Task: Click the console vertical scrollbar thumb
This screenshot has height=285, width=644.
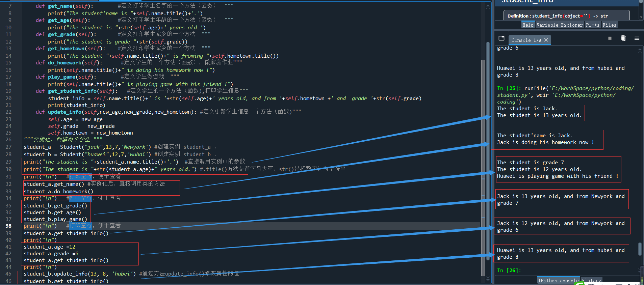Action: pyautogui.click(x=640, y=249)
